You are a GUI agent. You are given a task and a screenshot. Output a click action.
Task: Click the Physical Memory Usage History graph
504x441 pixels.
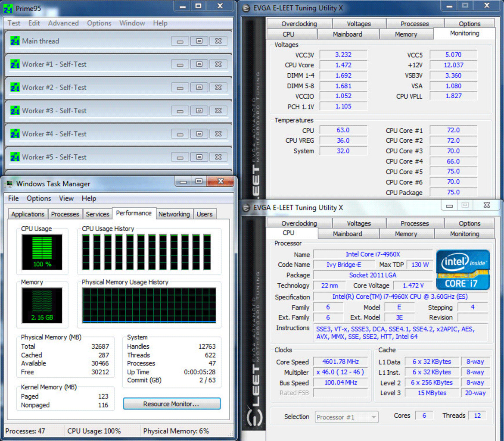click(x=149, y=305)
